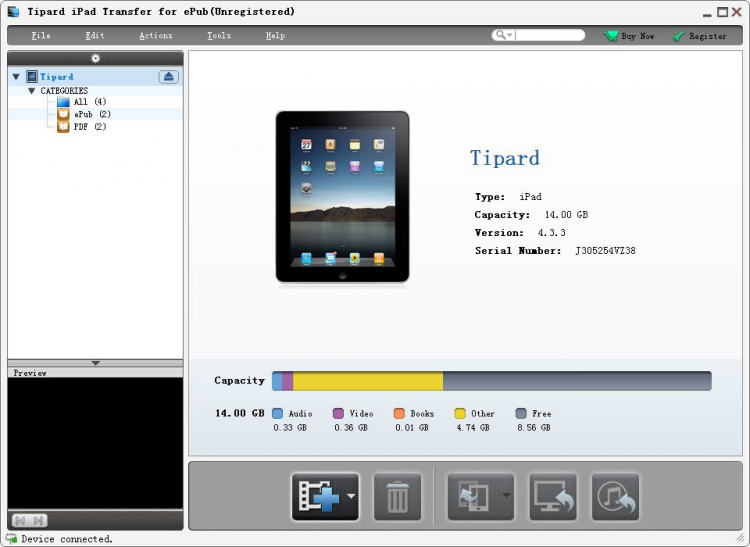Click the gear settings icon above device tree
The image size is (750, 547).
point(96,58)
